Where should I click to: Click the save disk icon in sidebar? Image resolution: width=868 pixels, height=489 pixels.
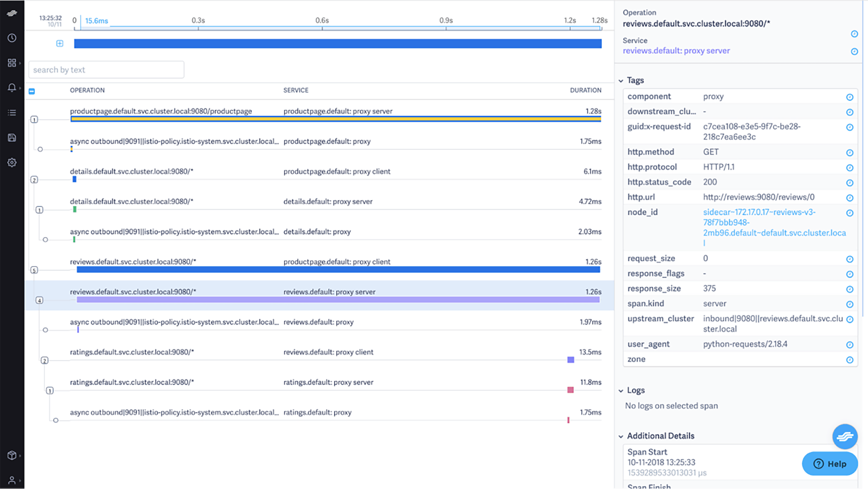pos(12,138)
